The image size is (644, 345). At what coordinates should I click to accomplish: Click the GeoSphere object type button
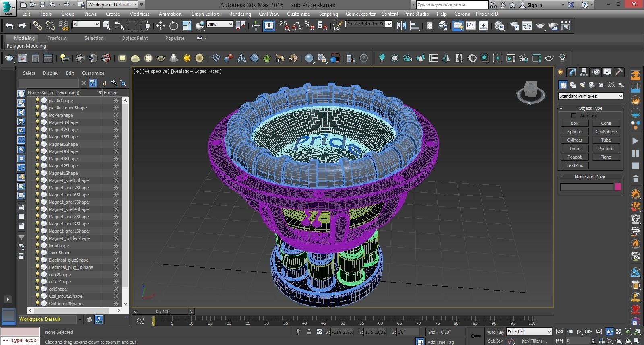[606, 132]
